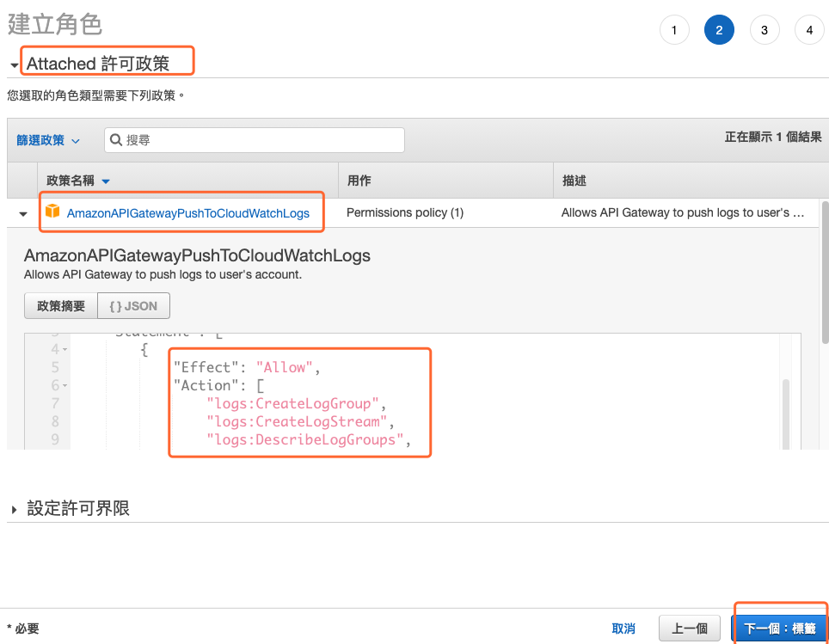
Task: Switch to the {} JSON tab
Action: point(134,305)
